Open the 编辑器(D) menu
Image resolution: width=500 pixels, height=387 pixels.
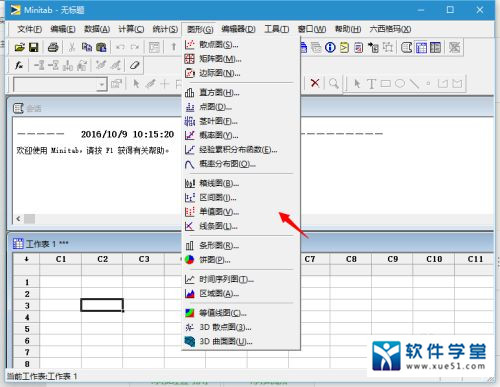238,29
